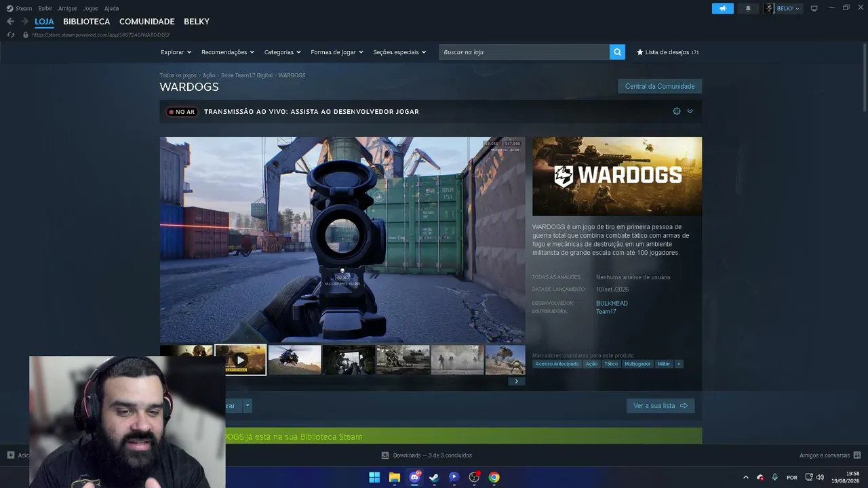This screenshot has height=488, width=868.
Task: Switch to the COMUNIDADE tab
Action: (147, 22)
